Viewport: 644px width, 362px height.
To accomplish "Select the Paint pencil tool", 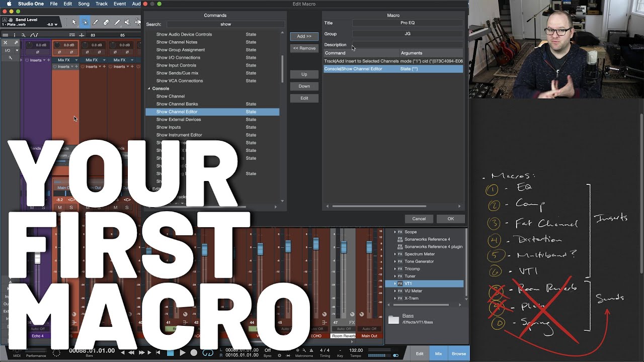I will [117, 22].
